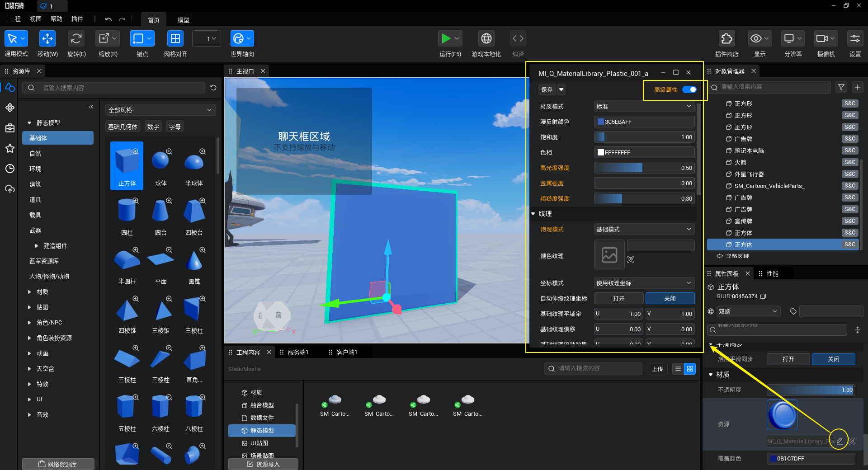Click the 上传 upload button

pos(657,369)
